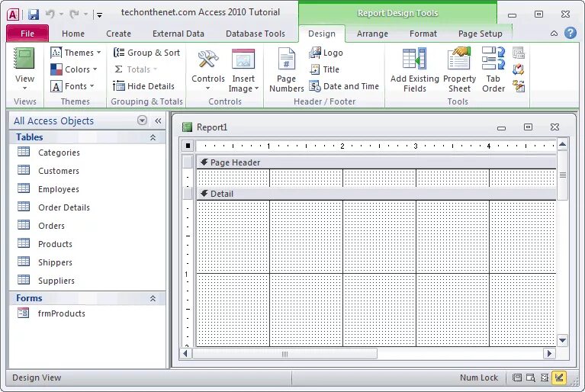The height and width of the screenshot is (392, 585).
Task: Click Add Existing Fields
Action: [x=414, y=70]
